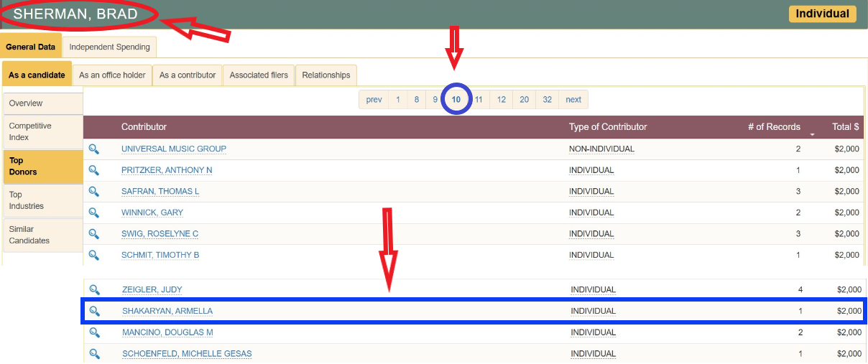Image resolution: width=868 pixels, height=364 pixels.
Task: Open Competitive Index in the sidebar
Action: point(42,131)
